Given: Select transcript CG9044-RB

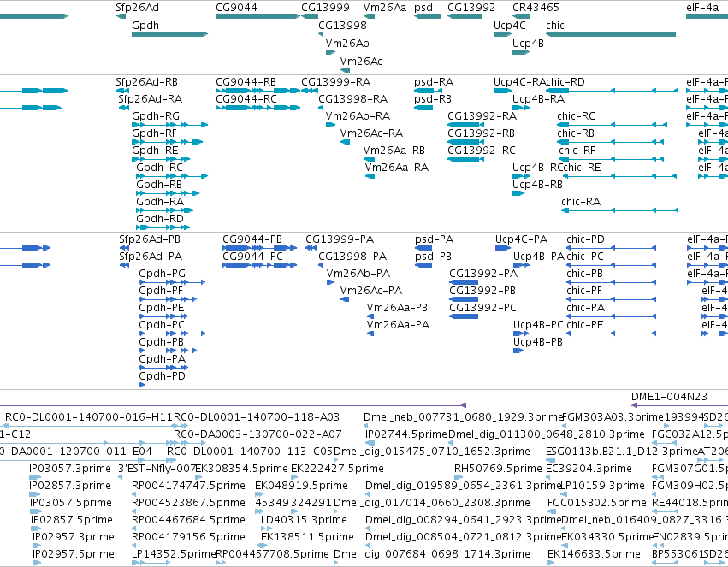Looking at the screenshot, I should click(x=246, y=82).
